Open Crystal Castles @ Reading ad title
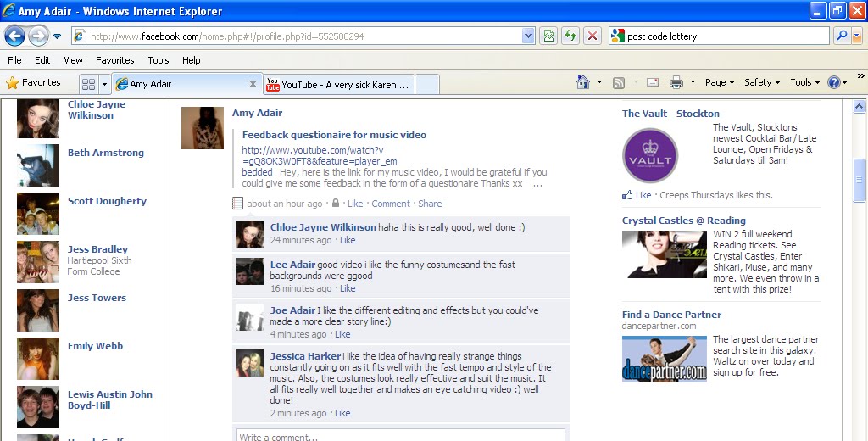The image size is (868, 441). click(684, 220)
